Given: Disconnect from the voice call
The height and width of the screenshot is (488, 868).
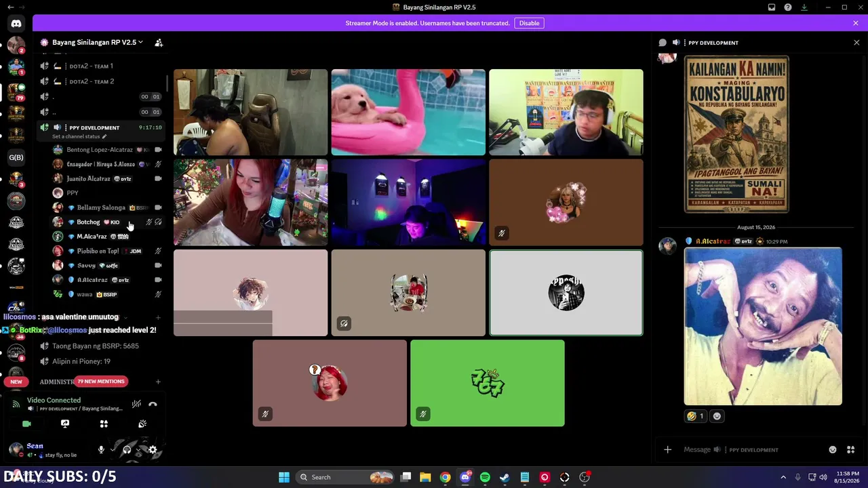Looking at the screenshot, I should click(153, 404).
